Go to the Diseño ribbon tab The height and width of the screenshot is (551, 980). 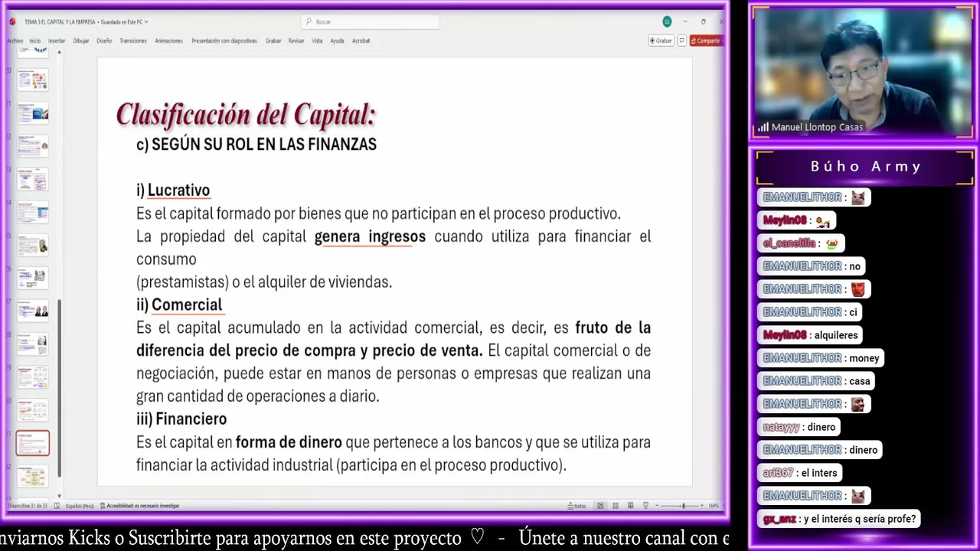(104, 41)
